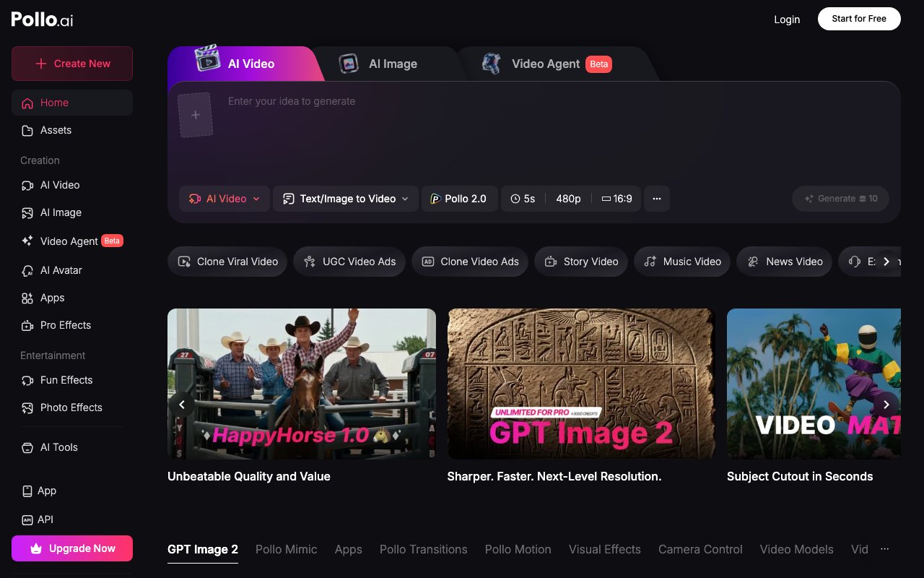Click the Create New button
924x578 pixels.
pos(72,64)
